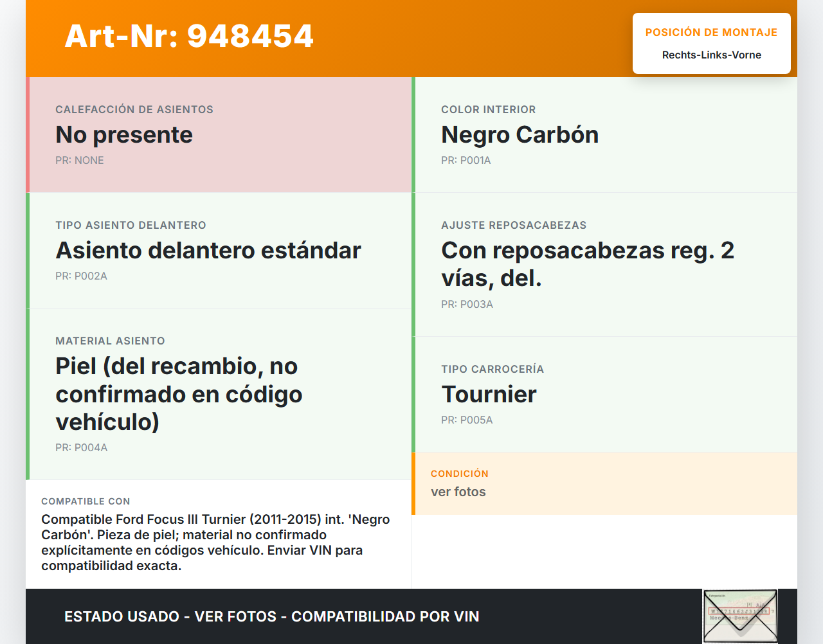This screenshot has height=644, width=823.
Task: Click the ver fotos condition text
Action: [458, 492]
